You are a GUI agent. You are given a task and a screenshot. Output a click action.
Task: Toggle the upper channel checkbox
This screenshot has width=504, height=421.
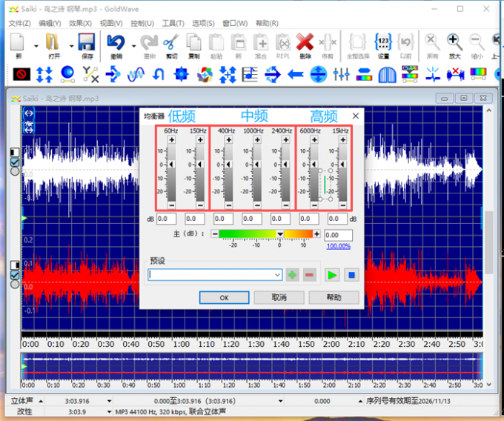(15, 162)
